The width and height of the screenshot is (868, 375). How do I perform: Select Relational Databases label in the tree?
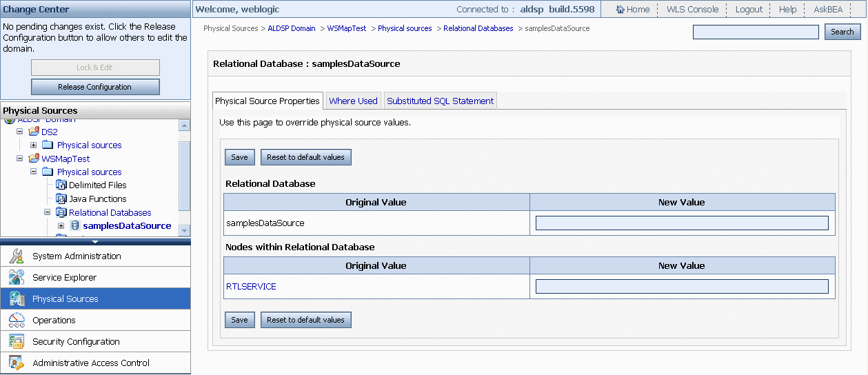point(110,212)
